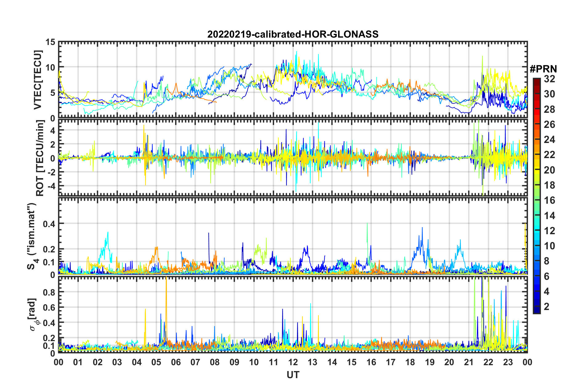Click the x-axis tick label 15
Image resolution: width=586 pixels, height=392 pixels.
tap(352, 362)
